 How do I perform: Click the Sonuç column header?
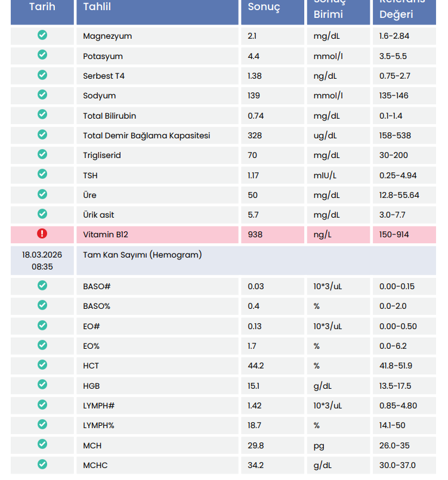264,7
